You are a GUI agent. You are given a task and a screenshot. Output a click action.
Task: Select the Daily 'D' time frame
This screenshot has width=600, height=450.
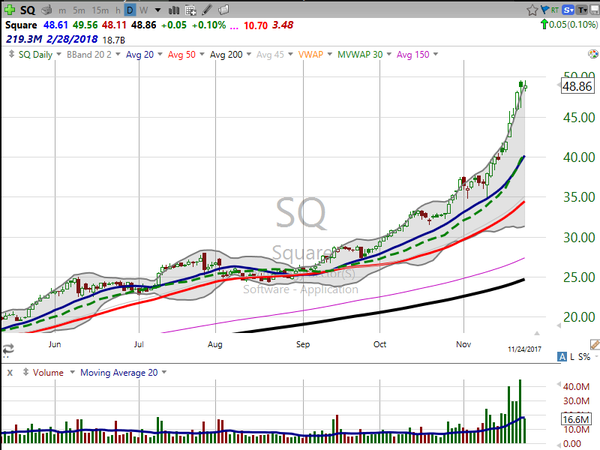pyautogui.click(x=130, y=10)
